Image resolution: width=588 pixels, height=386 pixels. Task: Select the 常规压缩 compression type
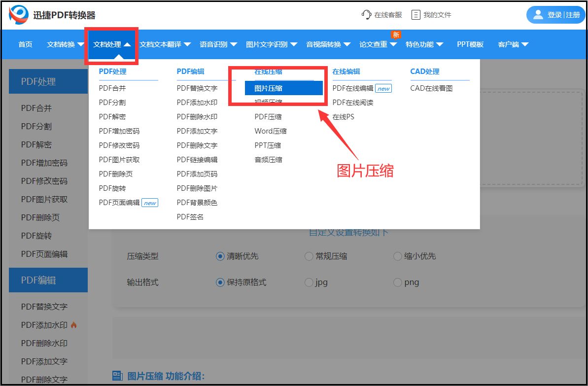(309, 256)
